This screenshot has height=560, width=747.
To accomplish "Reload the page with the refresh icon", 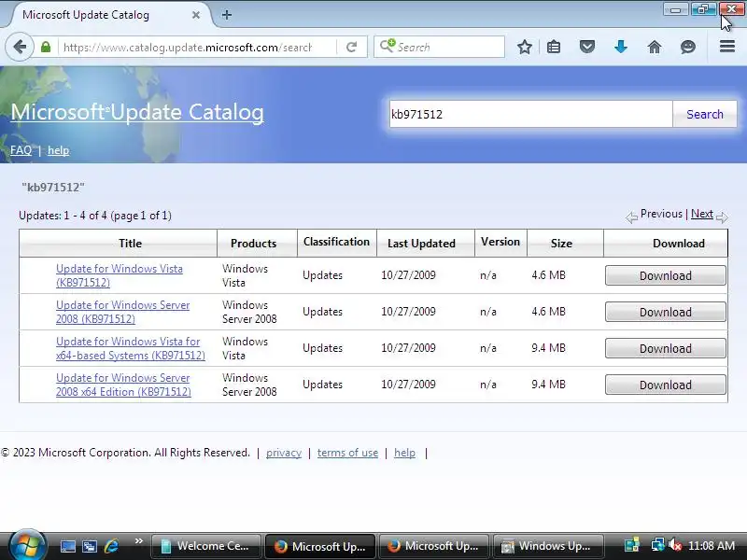I will pos(352,48).
